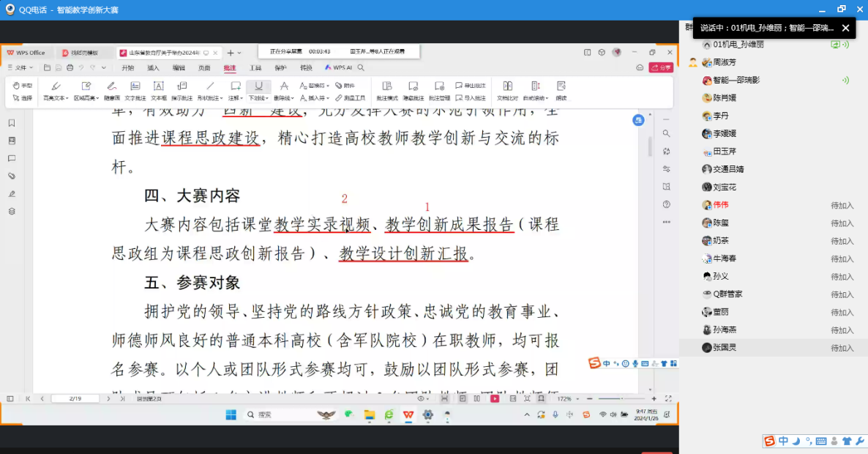Toggle full screen view in status bar

coord(668,398)
